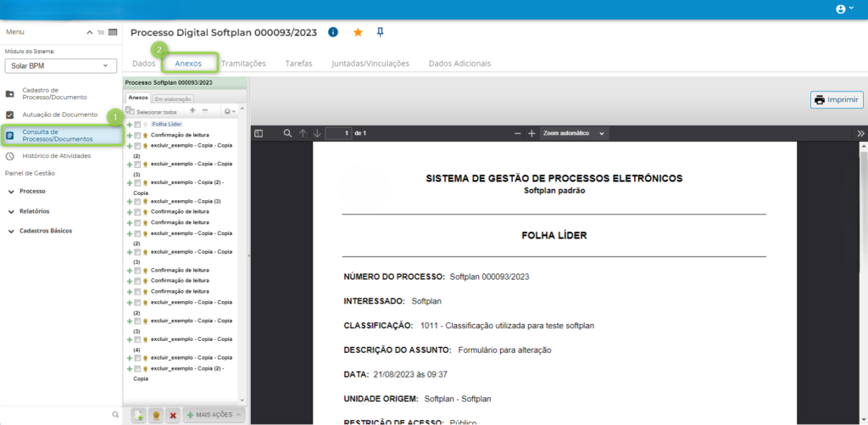Go to previous page arrow in PDF viewer
Image resolution: width=868 pixels, height=425 pixels.
303,133
